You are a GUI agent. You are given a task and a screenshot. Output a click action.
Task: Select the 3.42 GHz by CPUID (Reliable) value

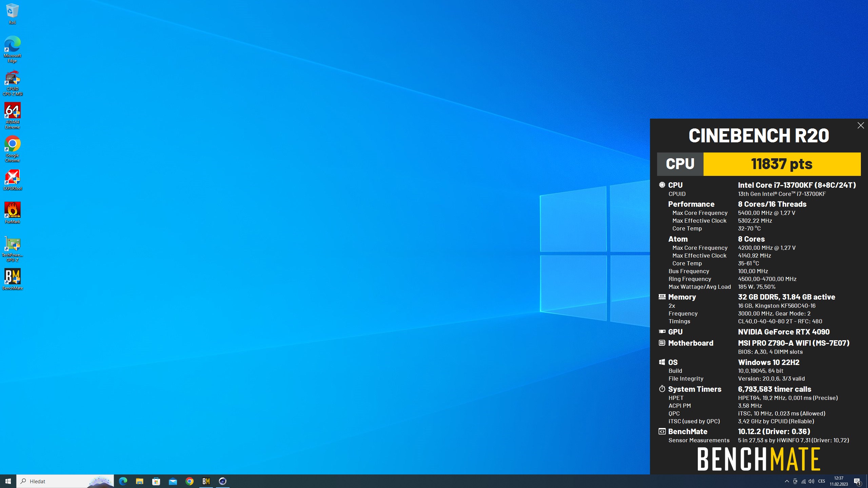[776, 421]
